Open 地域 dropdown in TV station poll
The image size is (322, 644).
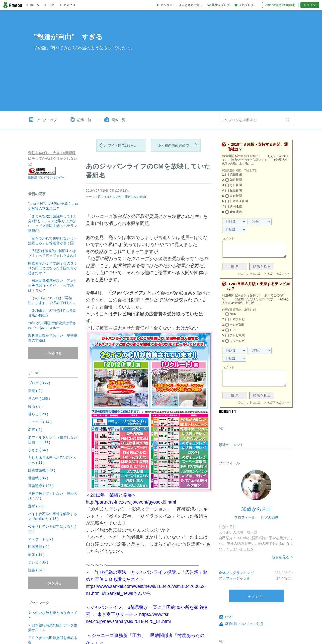tap(234, 358)
